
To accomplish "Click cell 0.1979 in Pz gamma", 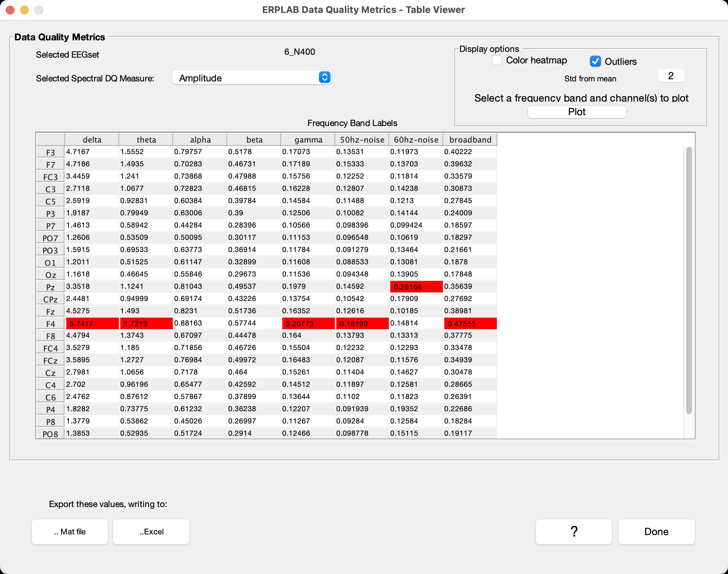I will click(x=308, y=287).
